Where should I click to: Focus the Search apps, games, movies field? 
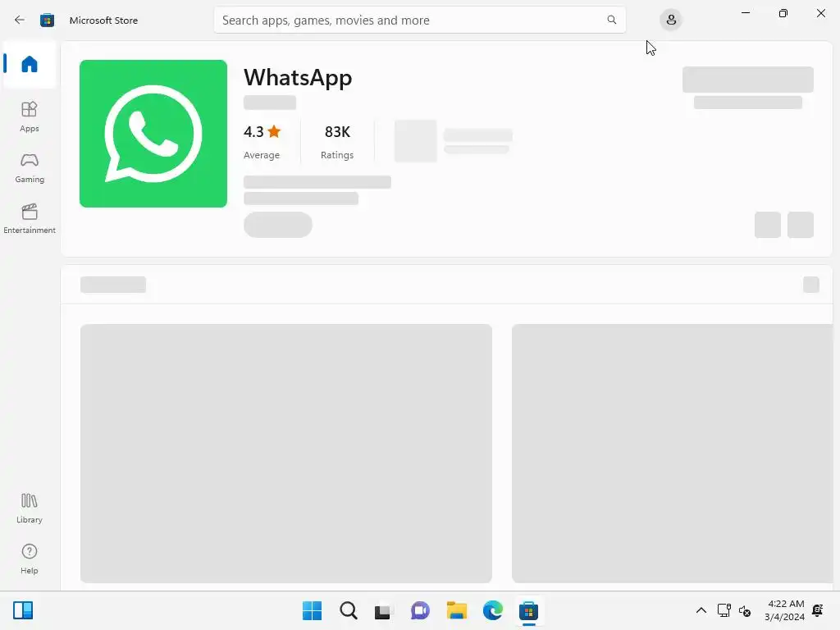(419, 20)
